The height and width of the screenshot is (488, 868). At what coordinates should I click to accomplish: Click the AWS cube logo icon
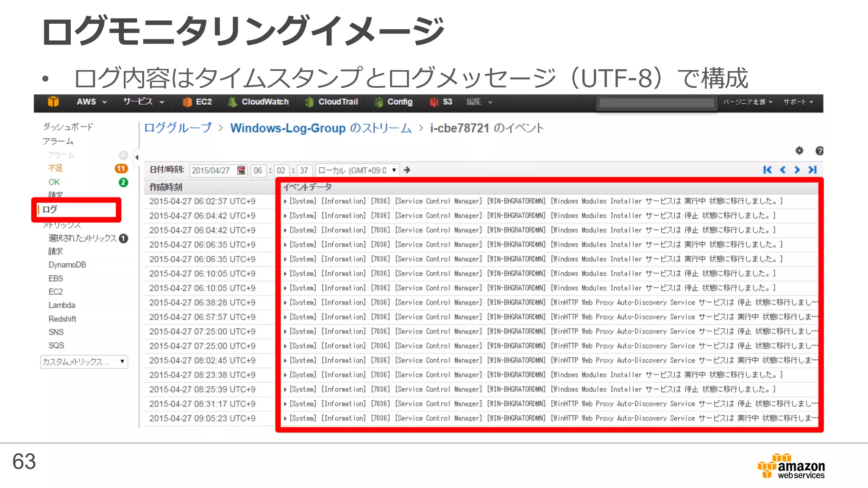pyautogui.click(x=53, y=102)
